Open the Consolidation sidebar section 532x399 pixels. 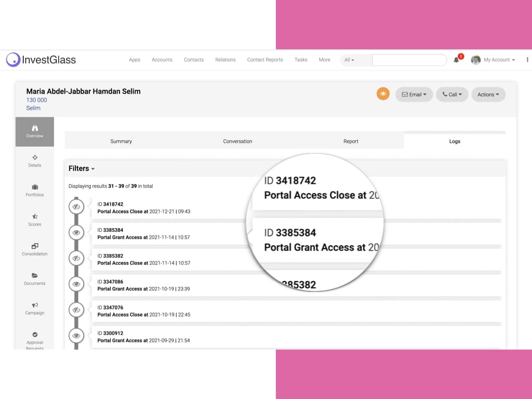35,250
